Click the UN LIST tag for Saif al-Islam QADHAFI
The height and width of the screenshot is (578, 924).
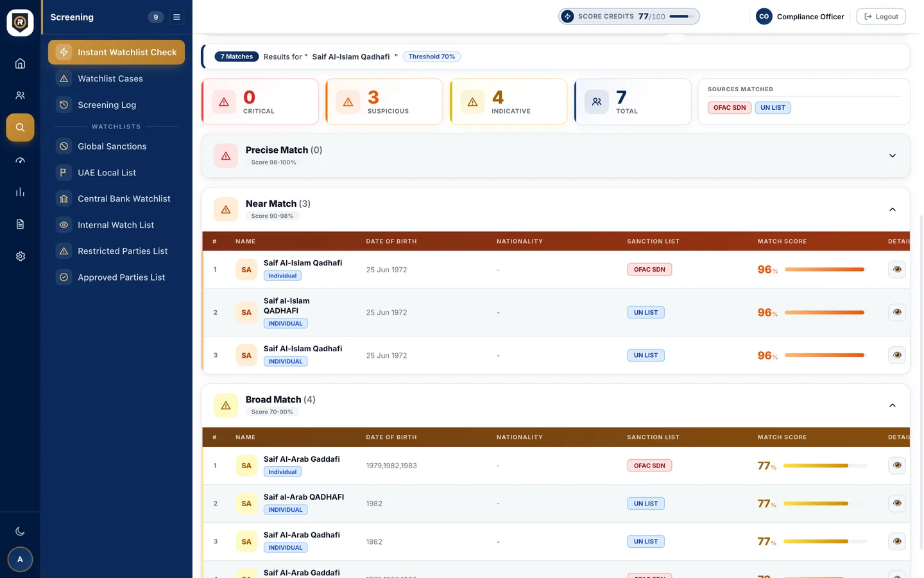coord(646,313)
